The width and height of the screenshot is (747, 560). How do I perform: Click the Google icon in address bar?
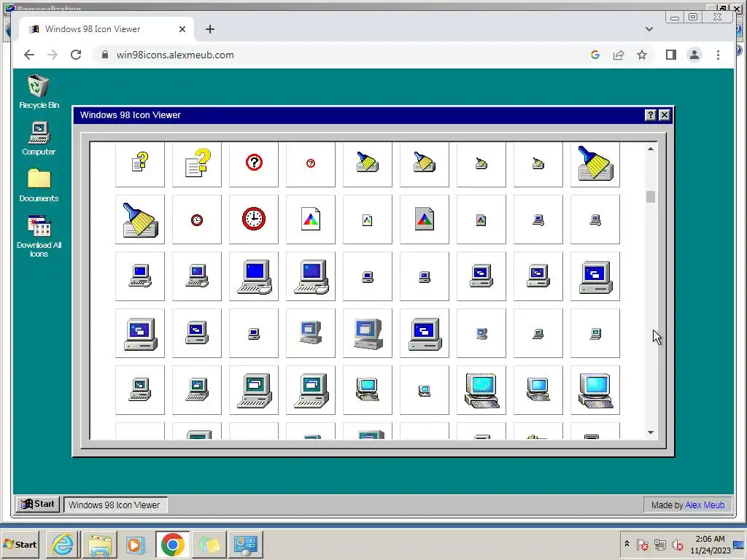(595, 55)
